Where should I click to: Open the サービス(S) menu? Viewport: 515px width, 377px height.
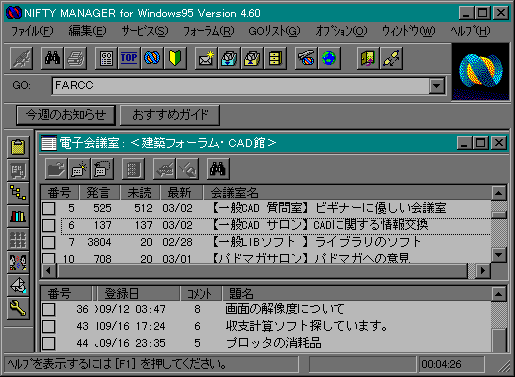144,31
